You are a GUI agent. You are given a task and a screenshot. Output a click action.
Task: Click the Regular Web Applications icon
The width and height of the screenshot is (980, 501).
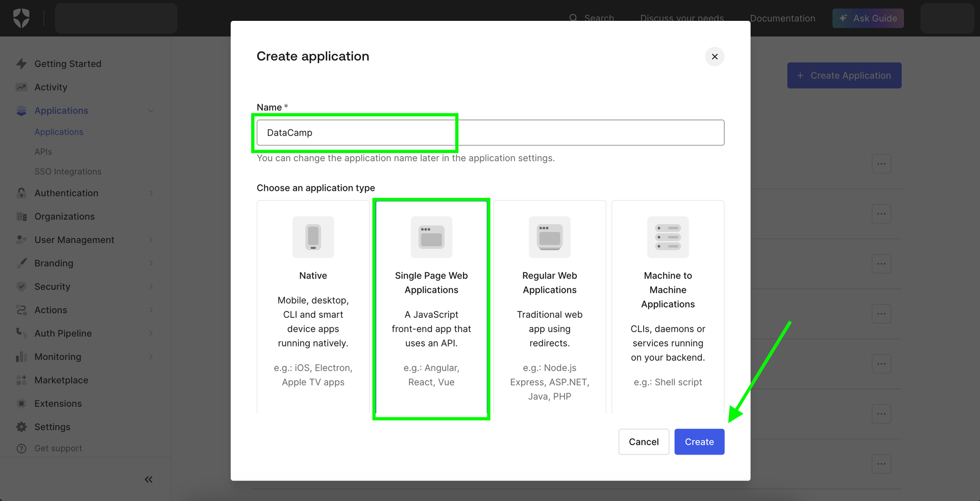click(x=549, y=237)
